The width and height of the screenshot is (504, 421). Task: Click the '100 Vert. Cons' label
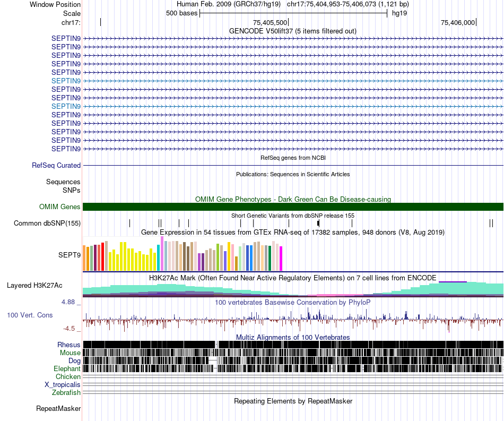pos(30,315)
